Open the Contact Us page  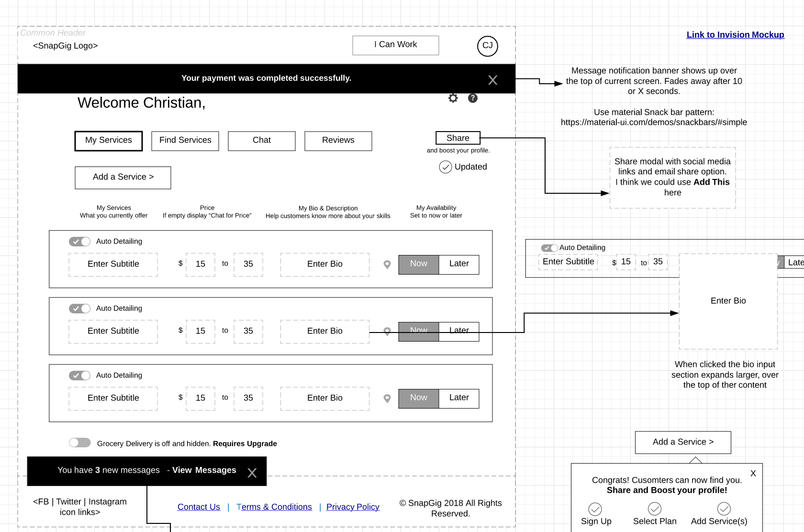click(x=198, y=507)
